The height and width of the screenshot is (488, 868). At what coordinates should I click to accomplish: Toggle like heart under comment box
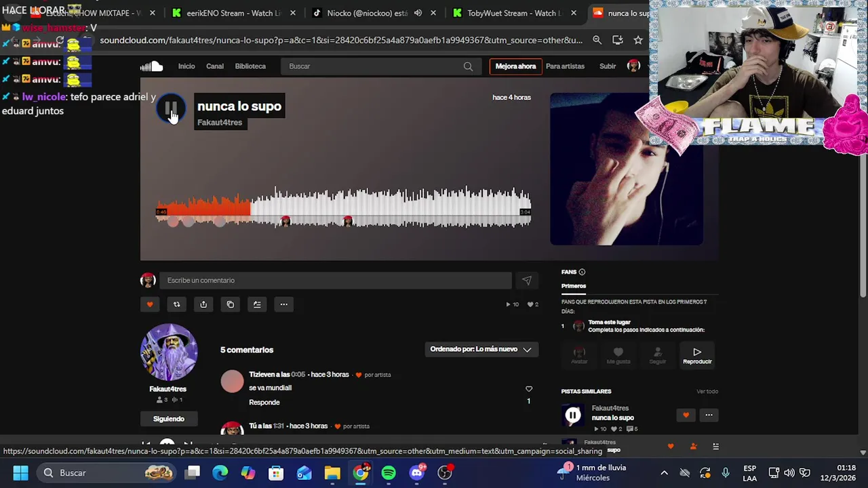coord(150,304)
